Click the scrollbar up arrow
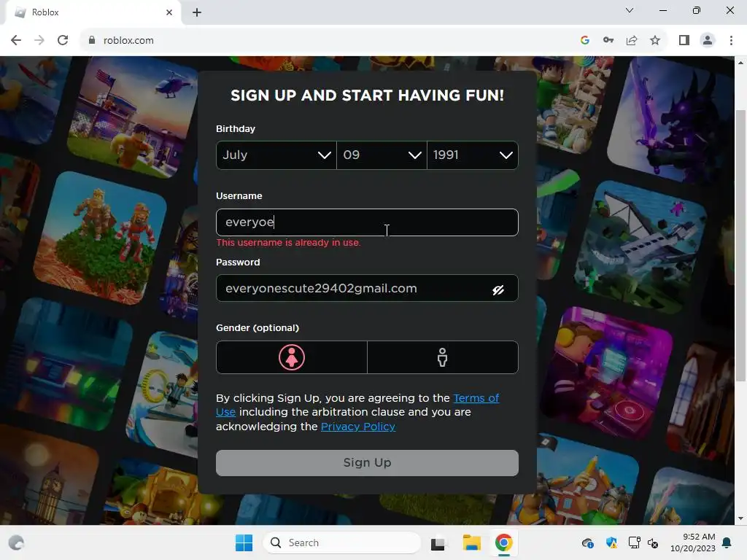Screen dimensions: 747x560 click(x=740, y=63)
